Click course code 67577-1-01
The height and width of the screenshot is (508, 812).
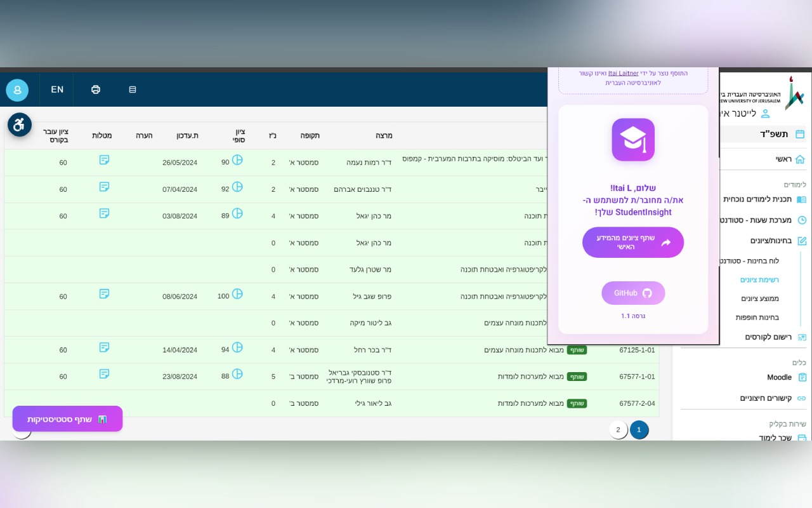pos(637,377)
